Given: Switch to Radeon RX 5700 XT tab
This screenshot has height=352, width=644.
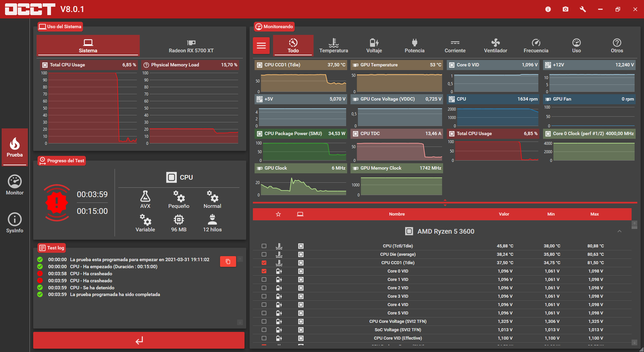Looking at the screenshot, I should [x=191, y=46].
